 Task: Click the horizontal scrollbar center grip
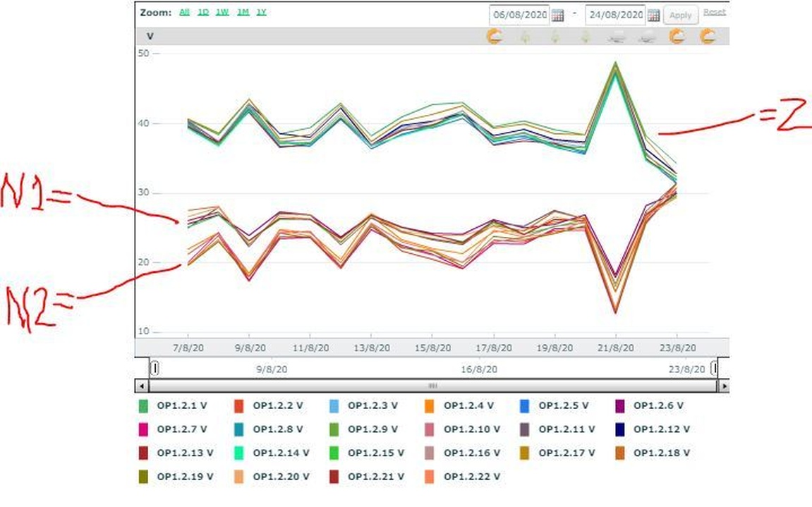click(433, 386)
